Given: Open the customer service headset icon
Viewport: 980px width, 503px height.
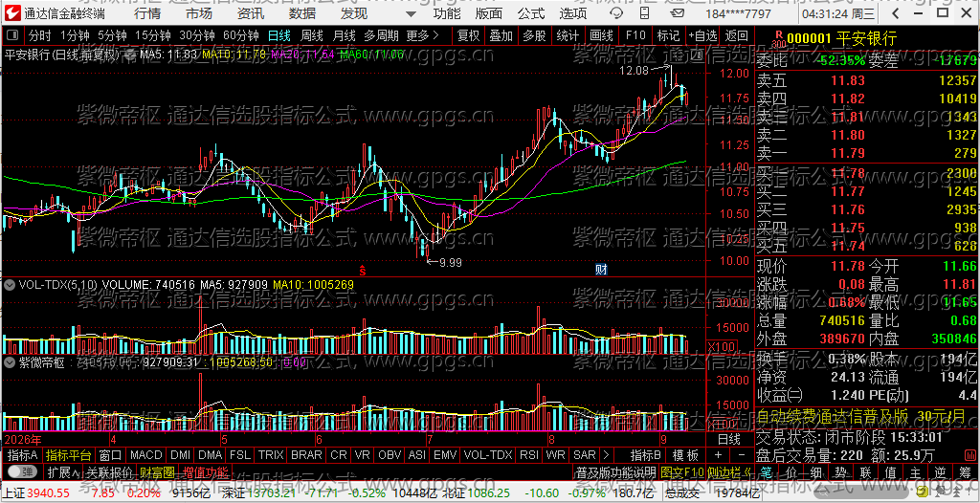Looking at the screenshot, I should point(616,13).
